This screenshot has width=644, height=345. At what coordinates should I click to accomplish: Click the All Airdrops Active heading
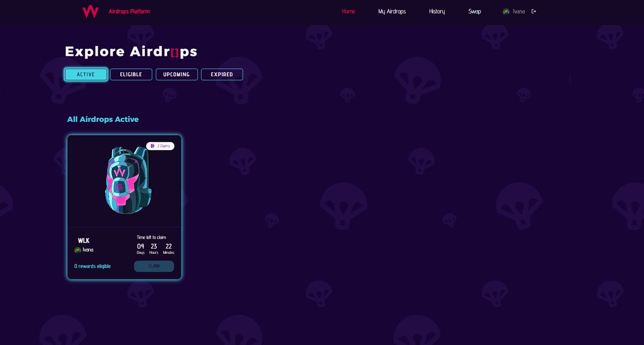103,119
